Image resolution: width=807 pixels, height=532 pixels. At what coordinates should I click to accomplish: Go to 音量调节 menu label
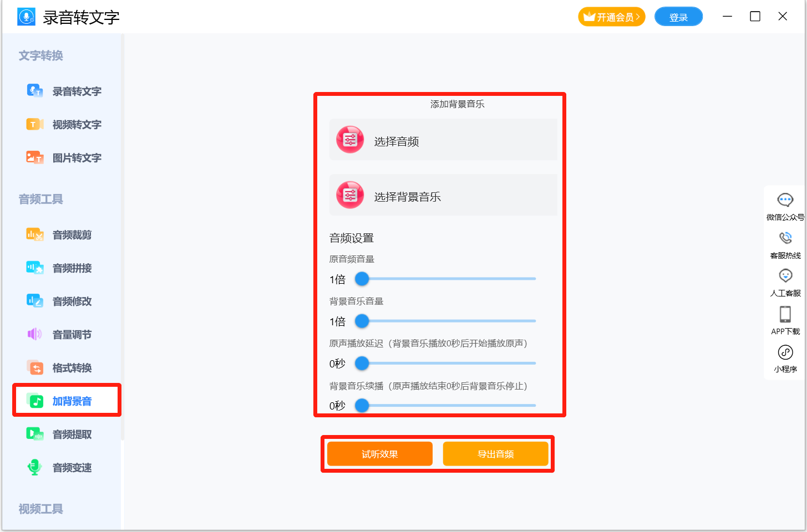72,335
